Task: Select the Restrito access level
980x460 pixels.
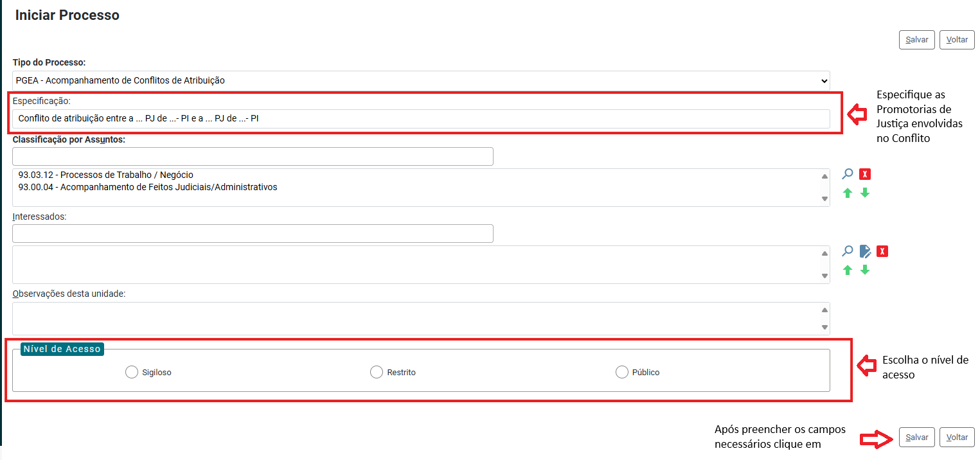Action: pyautogui.click(x=377, y=372)
